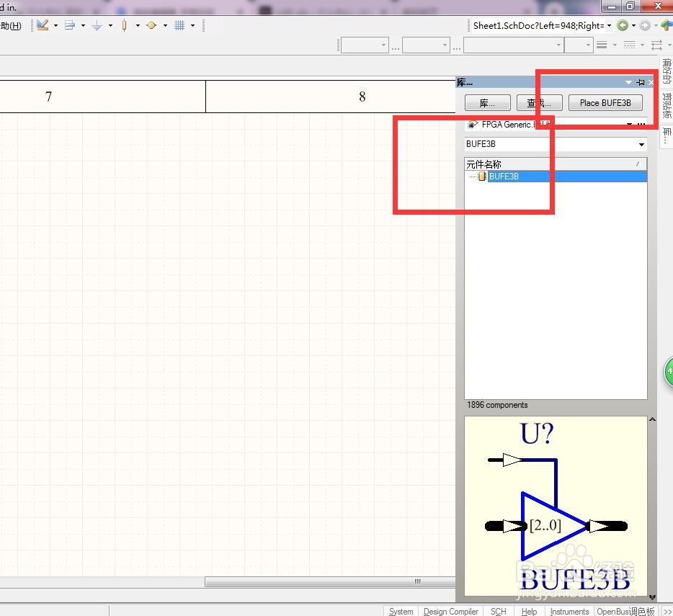This screenshot has height=616, width=673.
Task: Expand the Grids dropdown arrow
Action: point(192,26)
